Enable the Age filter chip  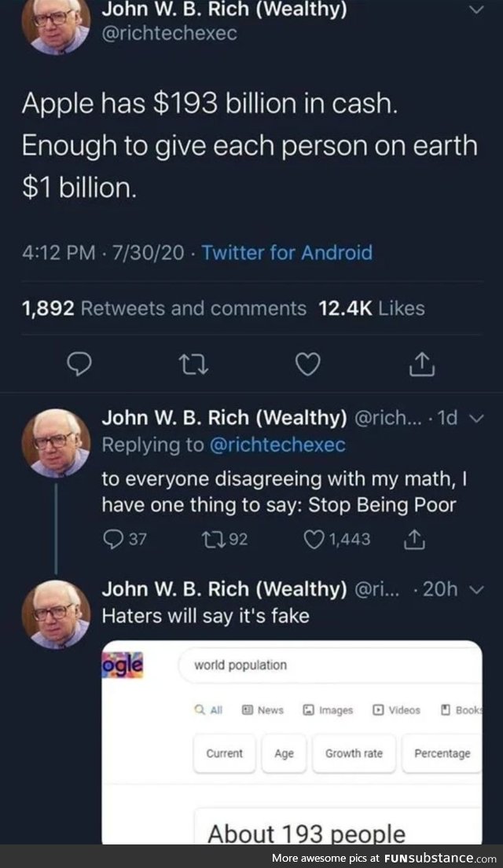pos(284,753)
